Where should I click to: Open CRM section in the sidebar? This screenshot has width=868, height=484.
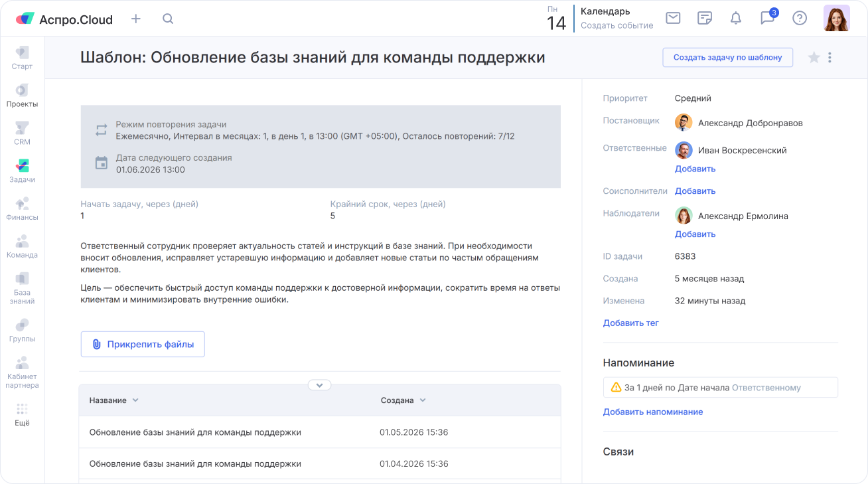coord(23,133)
